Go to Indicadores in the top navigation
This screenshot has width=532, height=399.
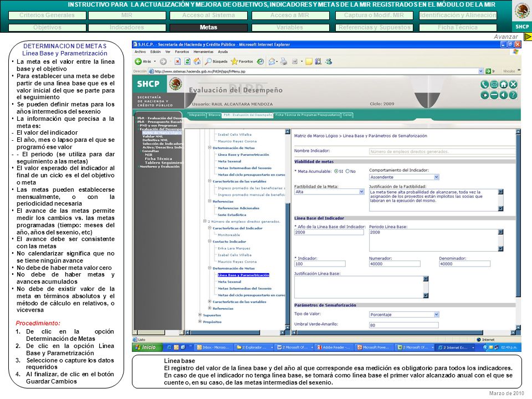[127, 28]
